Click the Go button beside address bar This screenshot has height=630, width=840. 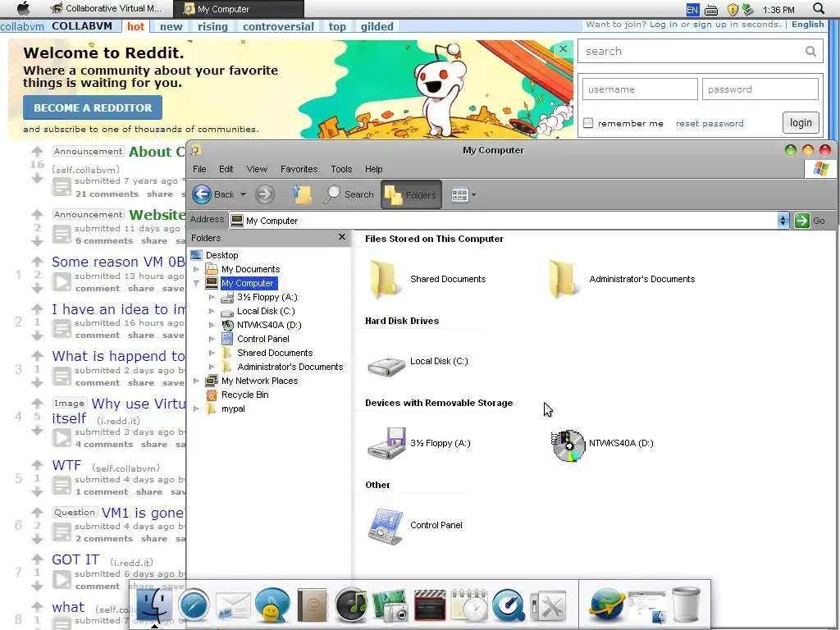[810, 220]
